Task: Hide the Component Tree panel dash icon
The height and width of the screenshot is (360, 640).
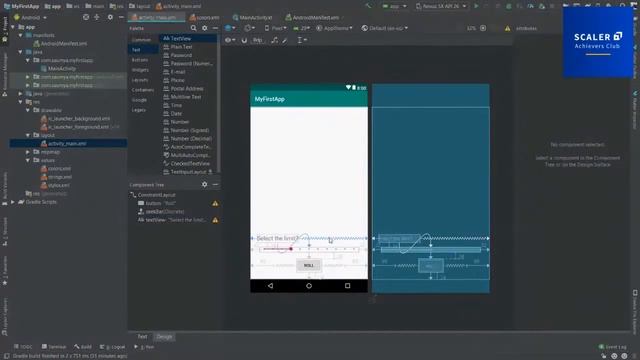Action: click(215, 184)
